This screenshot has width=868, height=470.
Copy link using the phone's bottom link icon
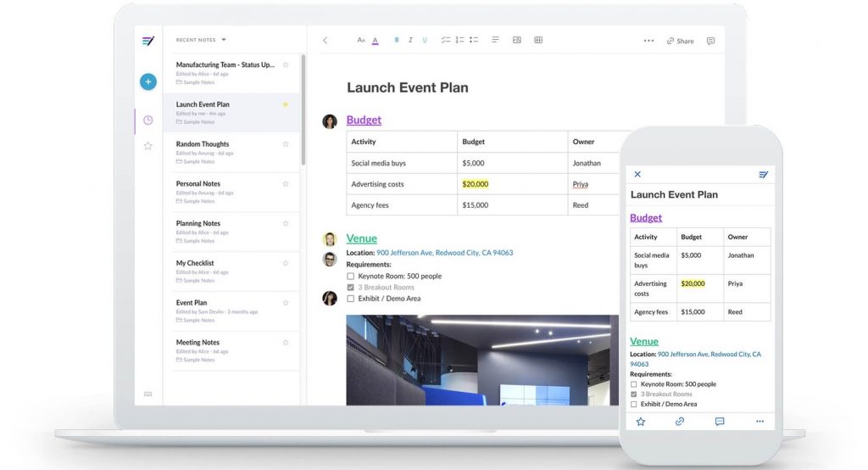680,422
